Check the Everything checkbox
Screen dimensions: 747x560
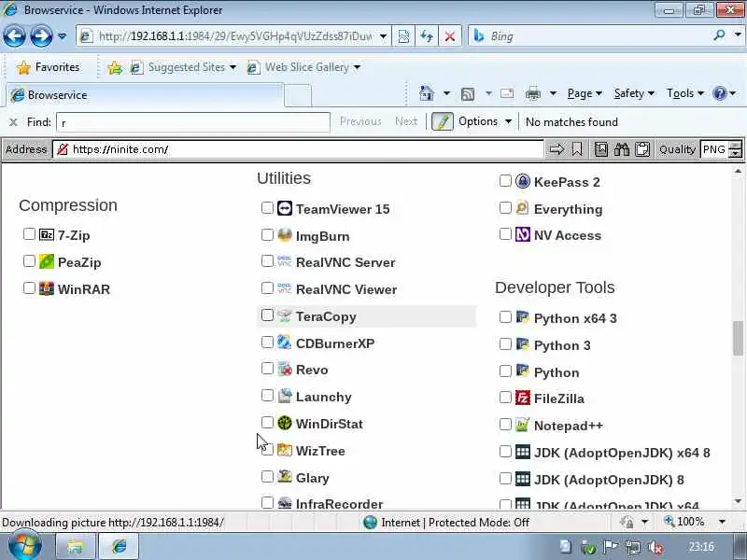pos(505,207)
